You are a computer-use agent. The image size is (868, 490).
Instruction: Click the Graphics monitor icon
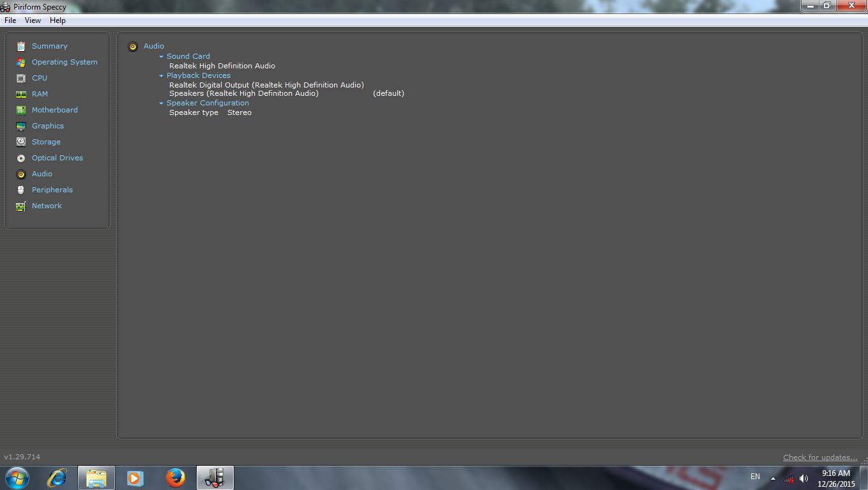21,126
